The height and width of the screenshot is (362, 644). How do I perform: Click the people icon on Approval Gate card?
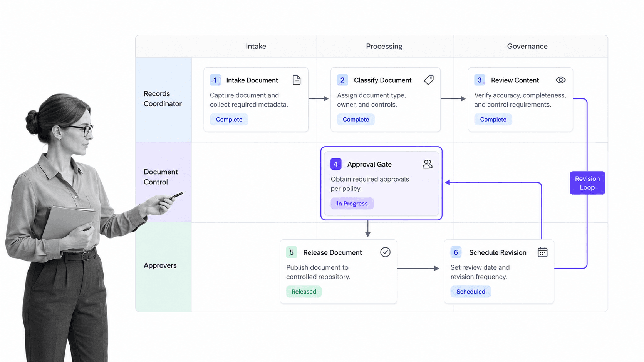pos(428,164)
